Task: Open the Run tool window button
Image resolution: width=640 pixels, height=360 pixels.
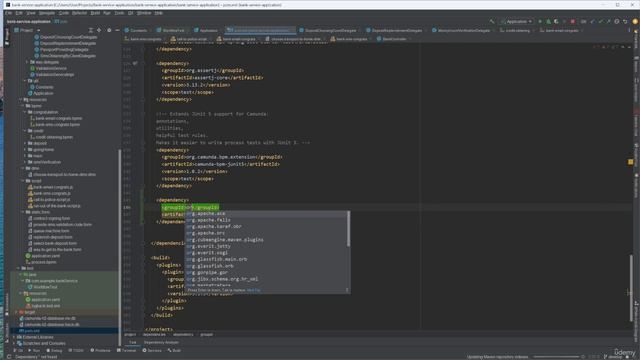Action: (34, 351)
